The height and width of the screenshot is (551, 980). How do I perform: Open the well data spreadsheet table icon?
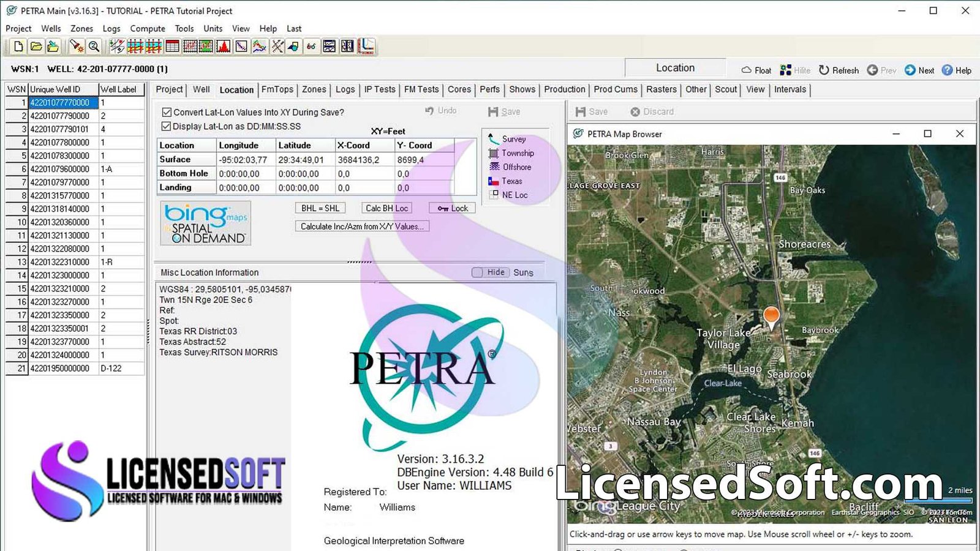(x=173, y=46)
